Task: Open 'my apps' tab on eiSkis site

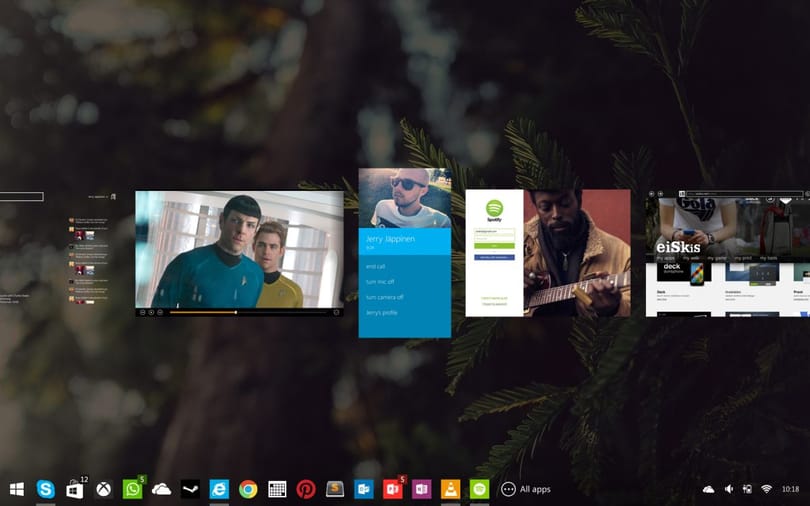Action: click(665, 258)
